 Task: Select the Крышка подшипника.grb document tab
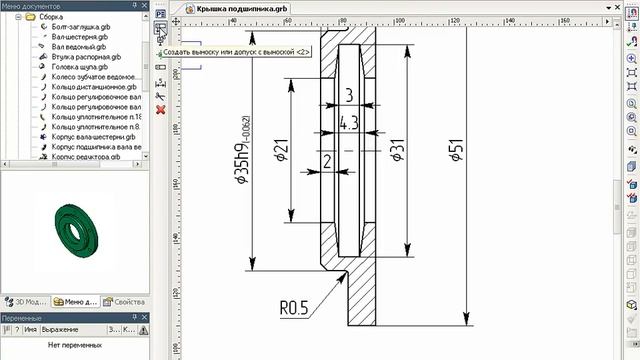(237, 9)
